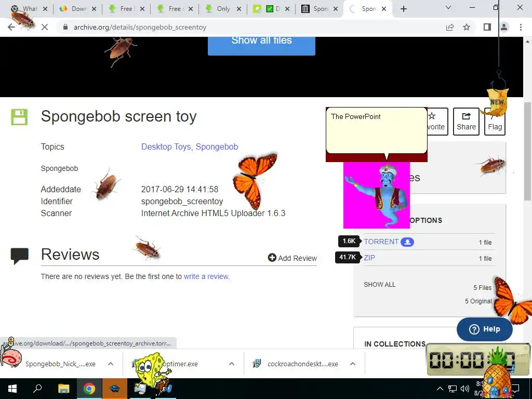Open Windows taskbar search
Screen dimensions: 532x399
pos(37,389)
